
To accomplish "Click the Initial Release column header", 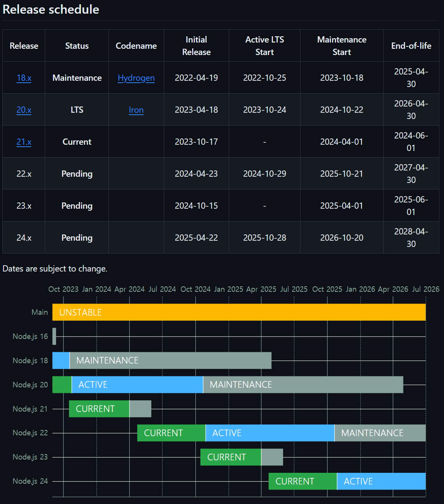I will tap(196, 46).
